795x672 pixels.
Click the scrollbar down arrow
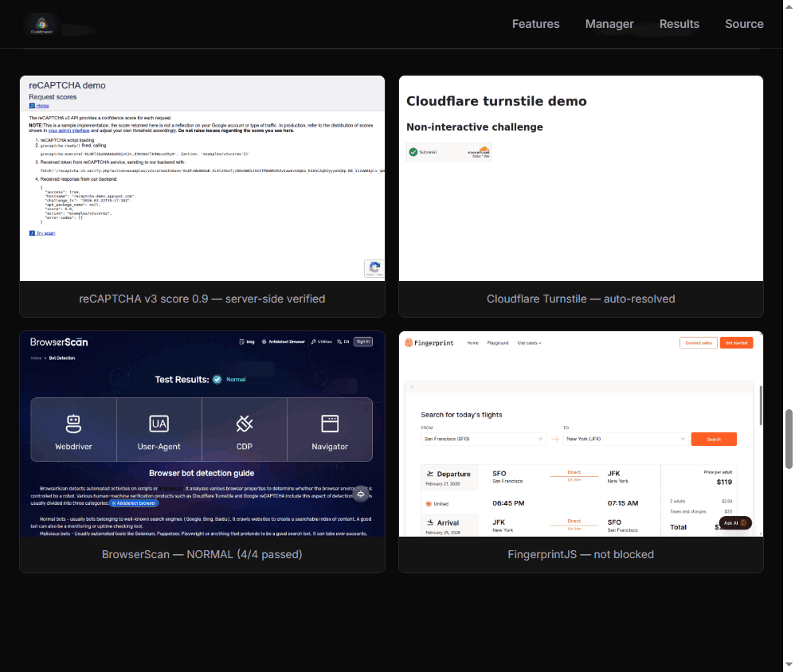pyautogui.click(x=789, y=666)
